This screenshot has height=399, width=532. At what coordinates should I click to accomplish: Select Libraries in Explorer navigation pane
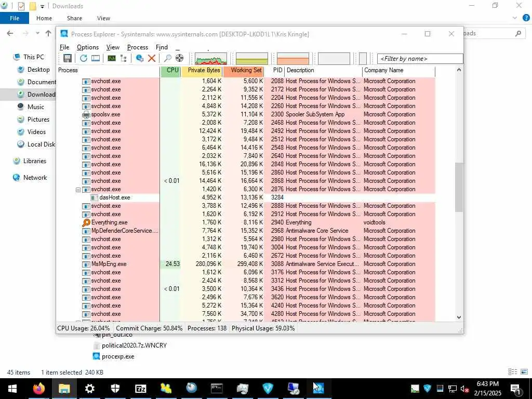(x=34, y=161)
